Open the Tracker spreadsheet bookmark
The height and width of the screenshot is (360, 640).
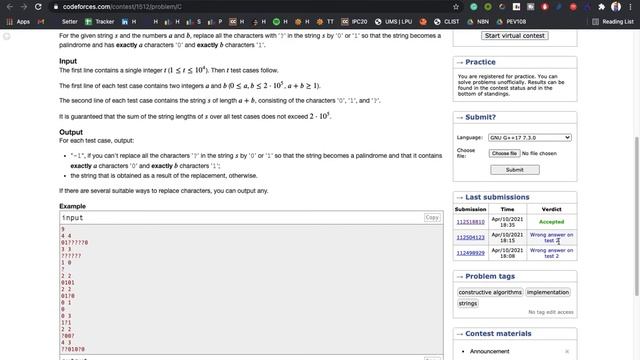pos(100,22)
